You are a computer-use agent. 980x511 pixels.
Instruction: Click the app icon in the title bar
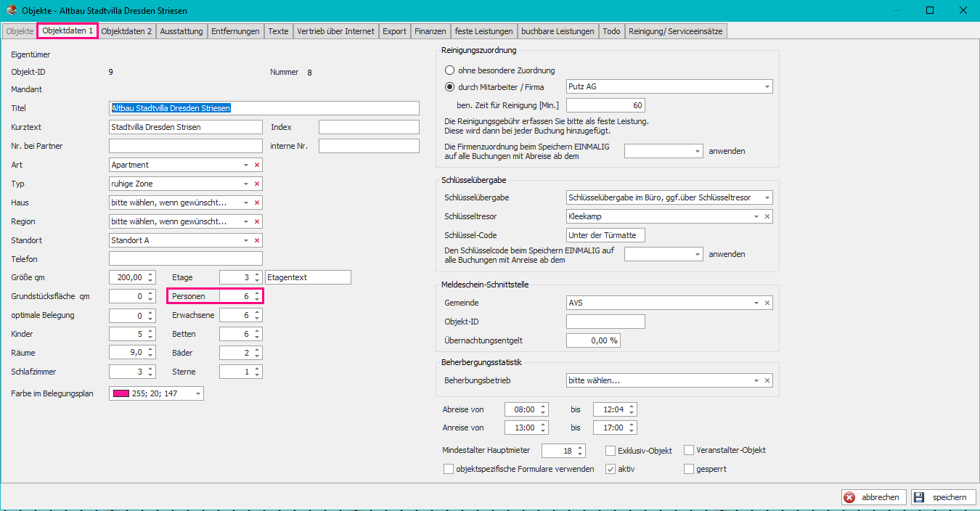tap(10, 11)
